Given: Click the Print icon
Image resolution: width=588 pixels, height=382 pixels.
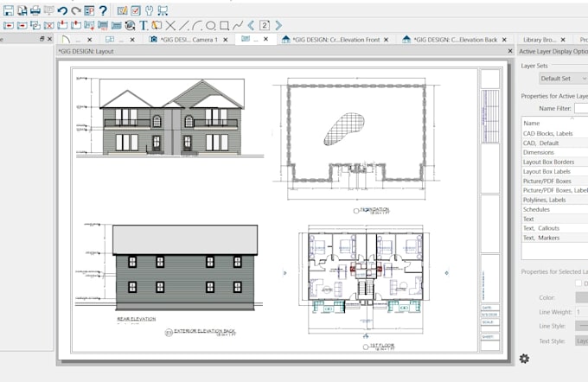Looking at the screenshot, I should (35, 10).
